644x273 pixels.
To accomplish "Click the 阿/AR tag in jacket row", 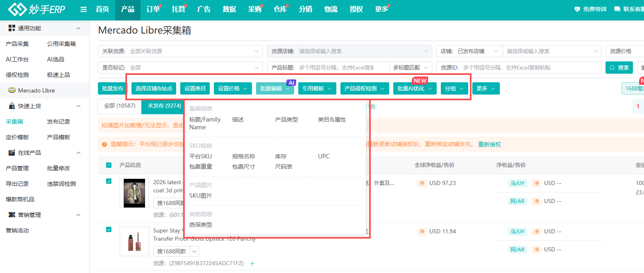I will coord(517,201).
